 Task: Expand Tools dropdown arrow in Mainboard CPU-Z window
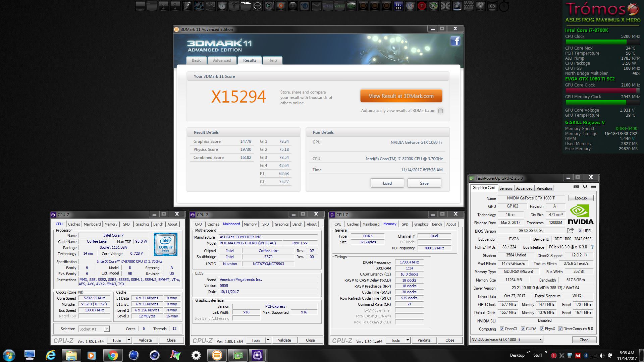click(x=268, y=340)
